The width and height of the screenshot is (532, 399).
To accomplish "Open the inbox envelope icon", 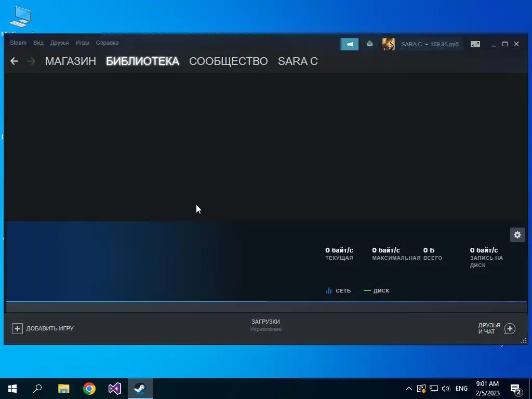I will pyautogui.click(x=369, y=44).
